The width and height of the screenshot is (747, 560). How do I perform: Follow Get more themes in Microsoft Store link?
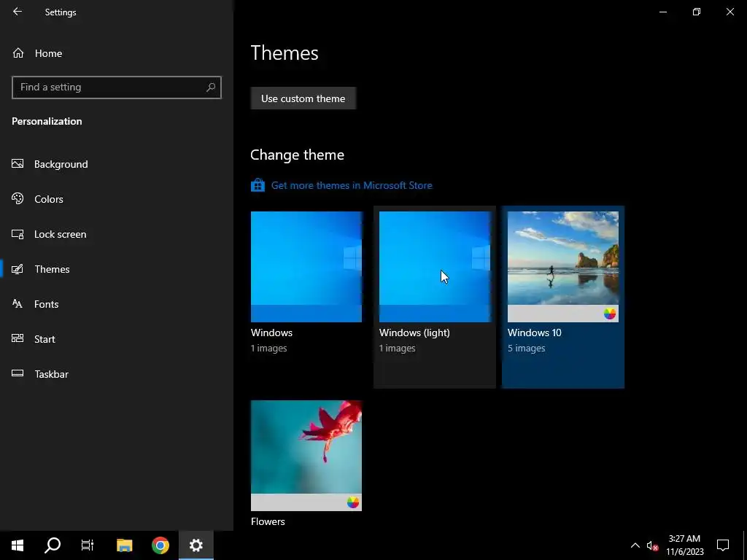[x=352, y=185]
